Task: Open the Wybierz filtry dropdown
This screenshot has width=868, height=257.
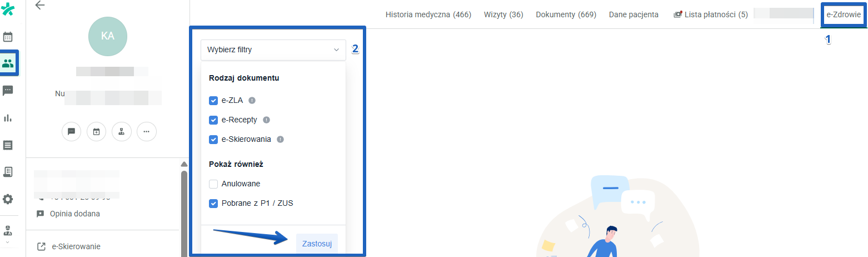Action: pyautogui.click(x=273, y=50)
